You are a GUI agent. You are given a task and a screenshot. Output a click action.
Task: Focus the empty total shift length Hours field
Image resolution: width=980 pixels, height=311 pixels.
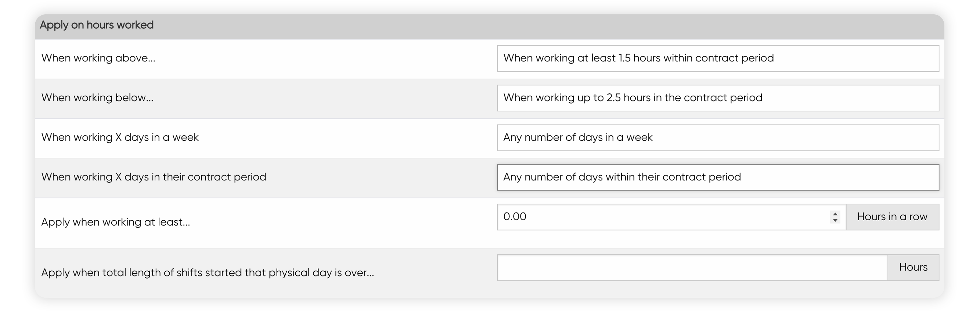pos(692,267)
